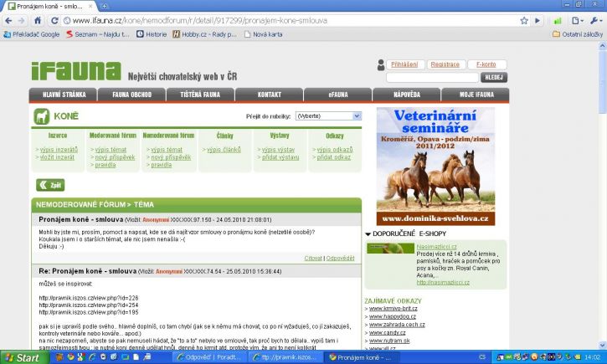Screen dimensions: 607x364
Task: Open the wrench settings menu
Action: [x=594, y=21]
